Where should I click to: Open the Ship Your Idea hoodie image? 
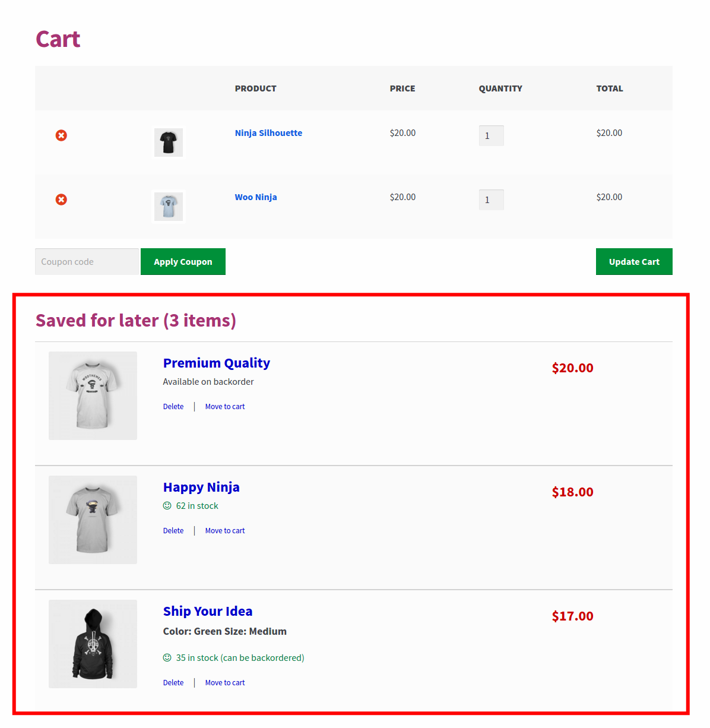pyautogui.click(x=93, y=644)
